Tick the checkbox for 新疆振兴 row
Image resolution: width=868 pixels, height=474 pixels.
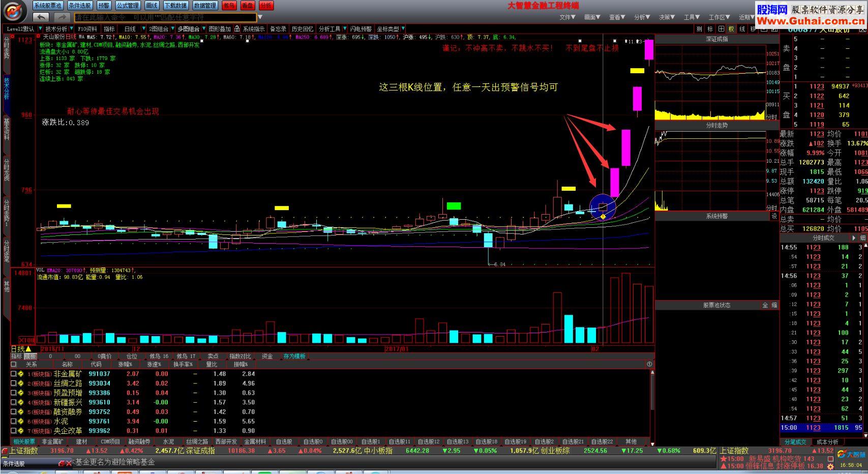[14, 402]
